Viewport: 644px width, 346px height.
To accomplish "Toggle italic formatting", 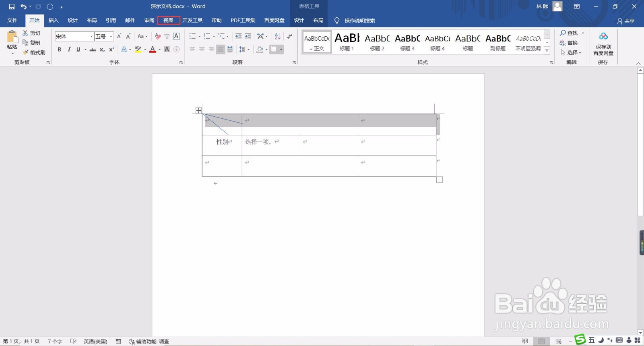I will pos(69,50).
